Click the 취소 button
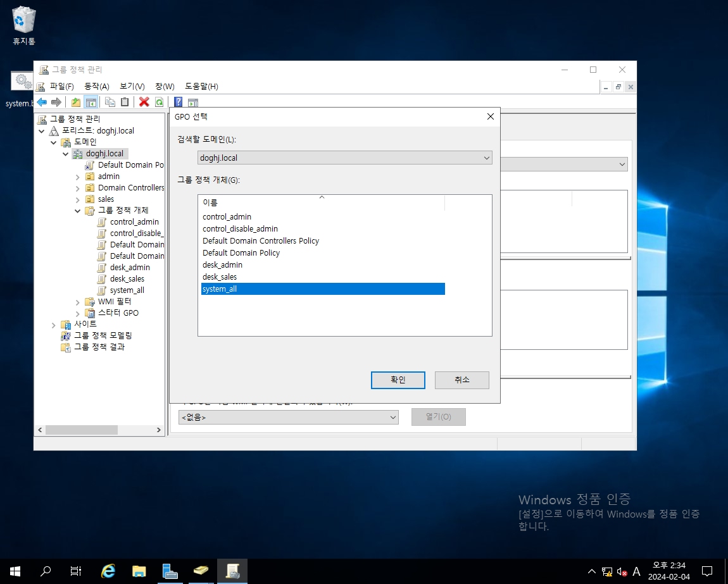 coord(462,380)
